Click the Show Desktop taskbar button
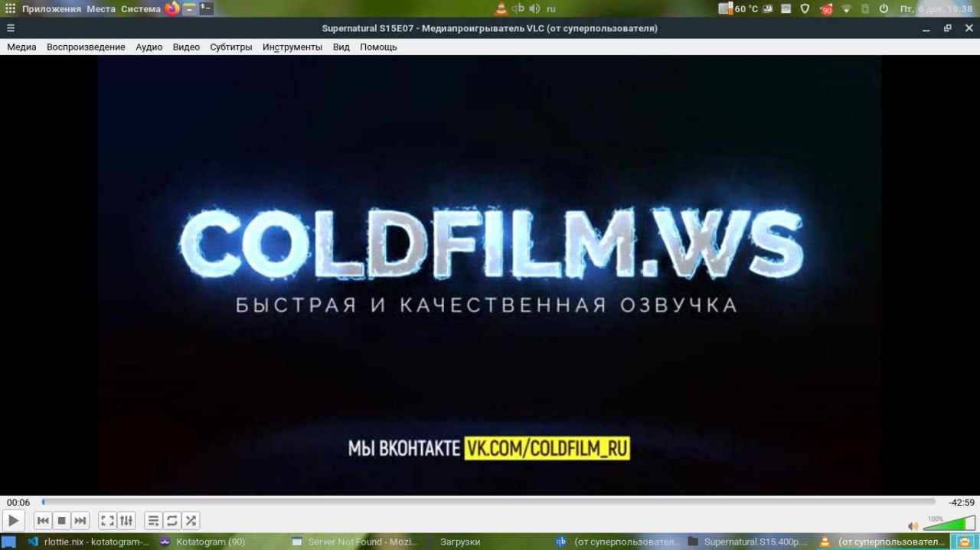The width and height of the screenshot is (980, 550). (8, 542)
